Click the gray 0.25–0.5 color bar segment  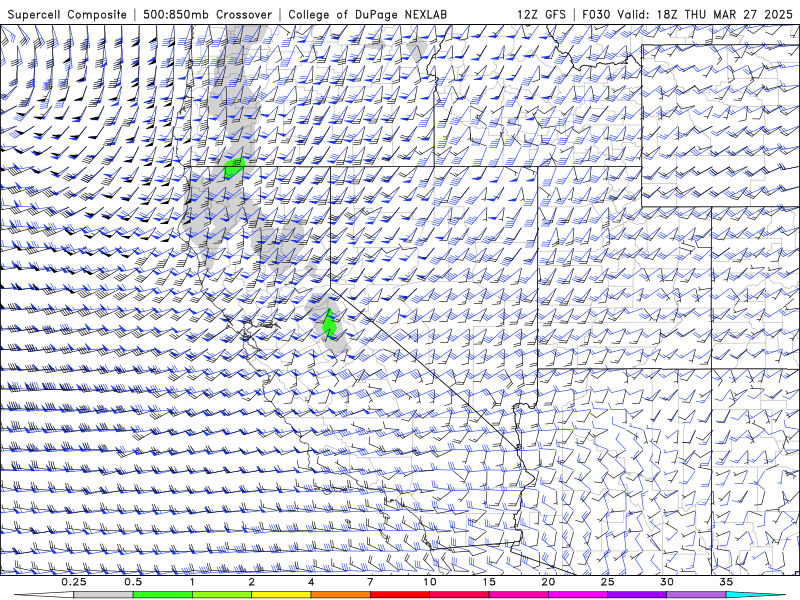coord(103,595)
